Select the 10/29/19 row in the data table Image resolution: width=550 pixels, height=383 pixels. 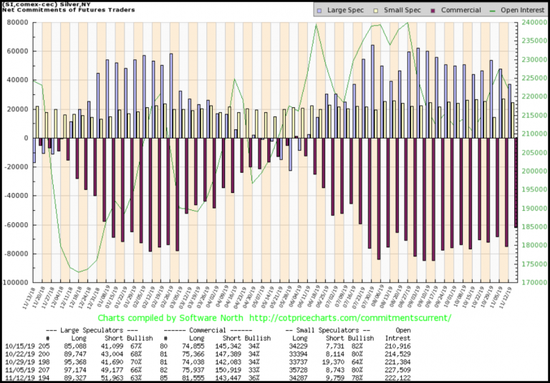[208, 362]
